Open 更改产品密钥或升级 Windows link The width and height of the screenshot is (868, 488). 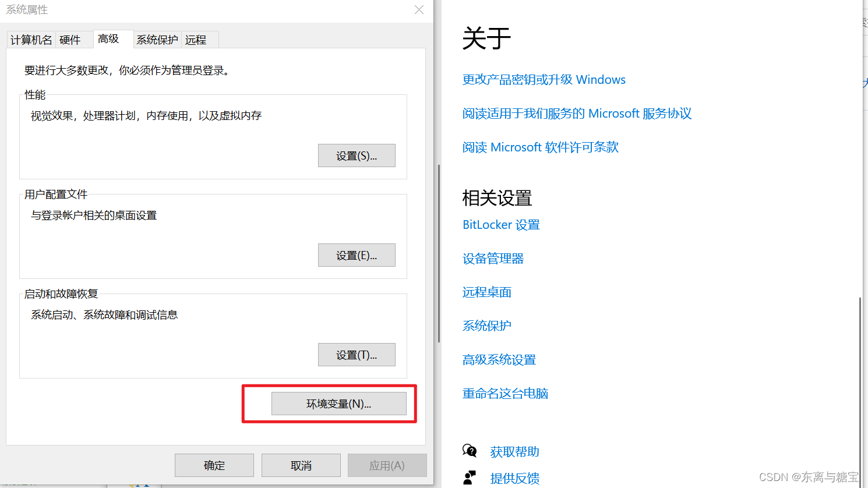point(544,80)
